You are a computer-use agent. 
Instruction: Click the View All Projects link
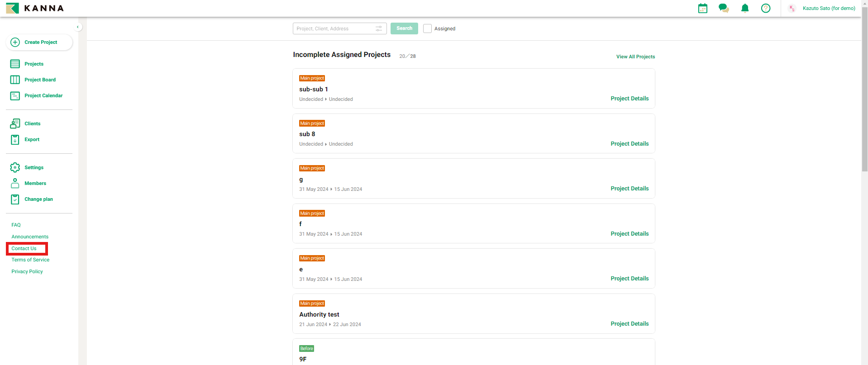[x=635, y=57]
